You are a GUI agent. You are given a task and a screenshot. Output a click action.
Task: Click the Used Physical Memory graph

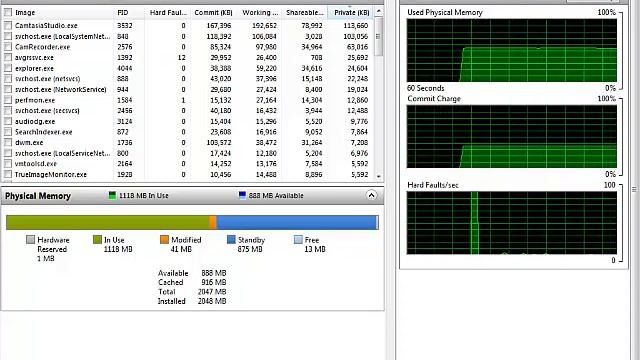point(512,50)
